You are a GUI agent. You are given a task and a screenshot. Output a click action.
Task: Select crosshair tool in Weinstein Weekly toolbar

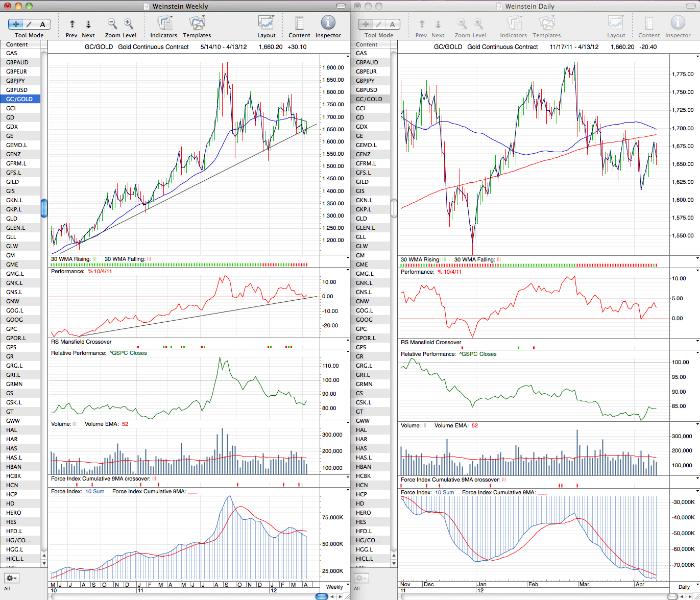(x=16, y=24)
